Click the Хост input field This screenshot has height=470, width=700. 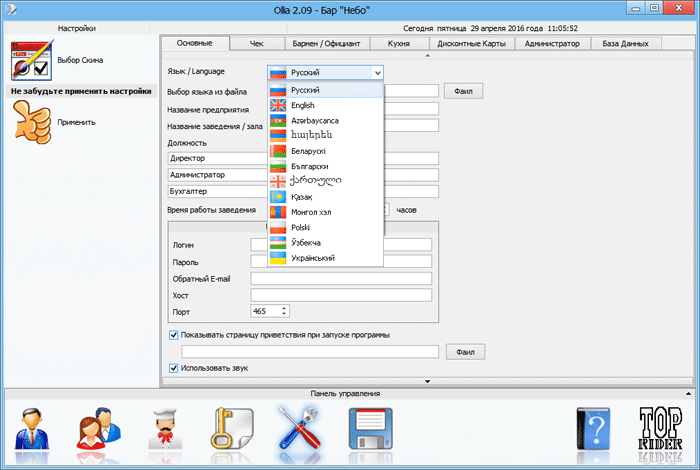[341, 295]
